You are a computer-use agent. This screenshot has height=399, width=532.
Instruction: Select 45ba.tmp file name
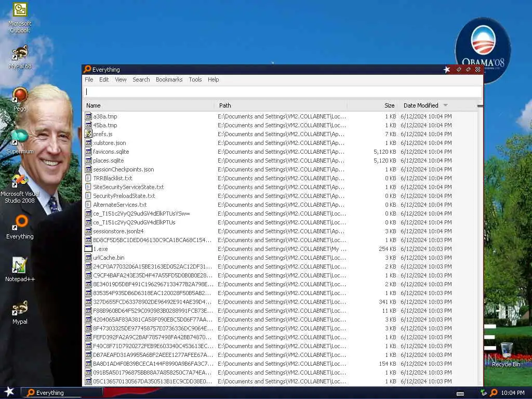[x=105, y=125]
